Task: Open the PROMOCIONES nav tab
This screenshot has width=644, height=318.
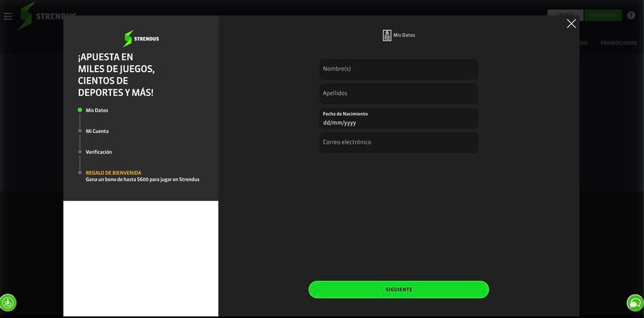Action: 618,43
